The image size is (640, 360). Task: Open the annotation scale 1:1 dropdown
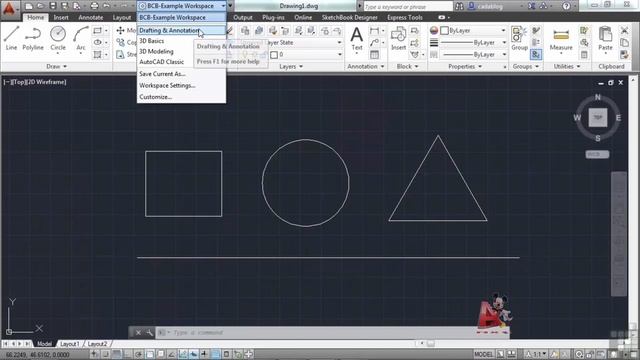(x=536, y=354)
